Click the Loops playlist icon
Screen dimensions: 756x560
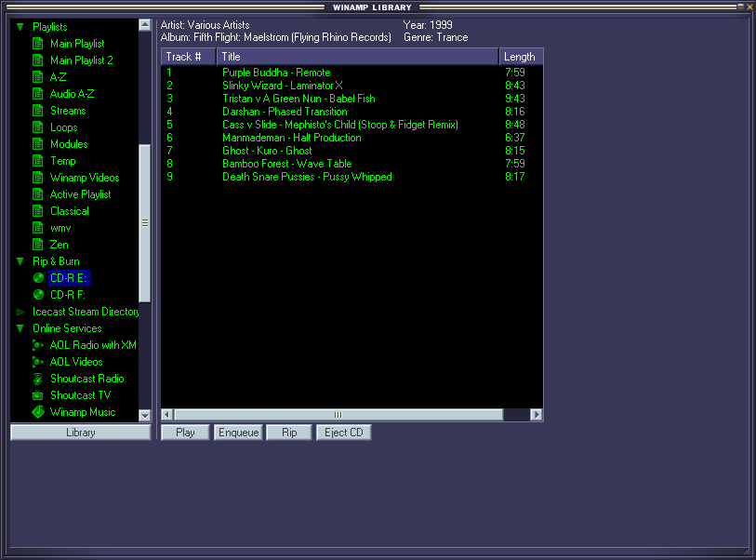point(37,127)
